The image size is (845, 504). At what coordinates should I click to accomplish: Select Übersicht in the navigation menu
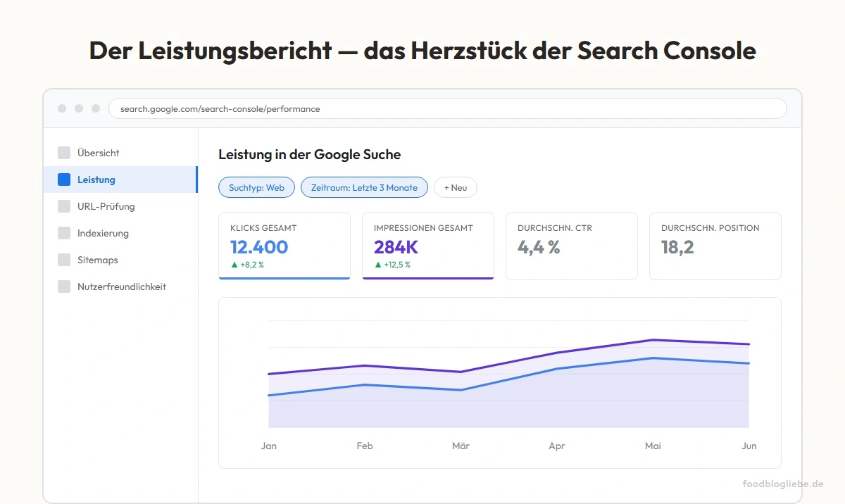pyautogui.click(x=98, y=152)
